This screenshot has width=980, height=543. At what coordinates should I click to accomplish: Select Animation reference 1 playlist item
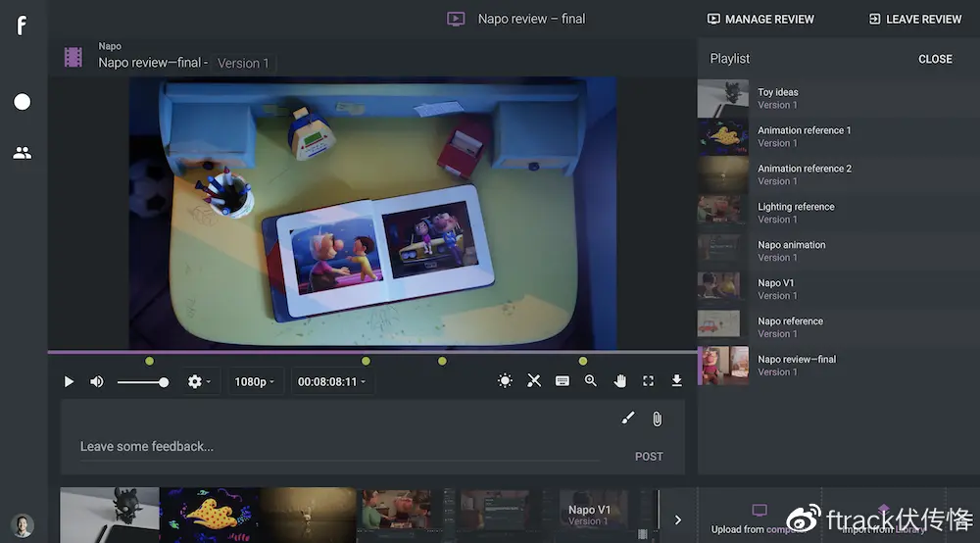[x=838, y=137]
